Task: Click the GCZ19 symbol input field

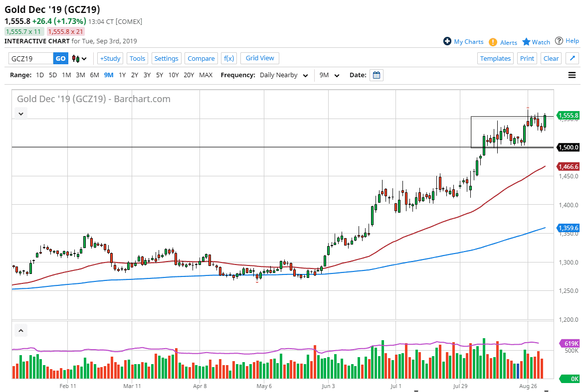Action: pyautogui.click(x=29, y=58)
